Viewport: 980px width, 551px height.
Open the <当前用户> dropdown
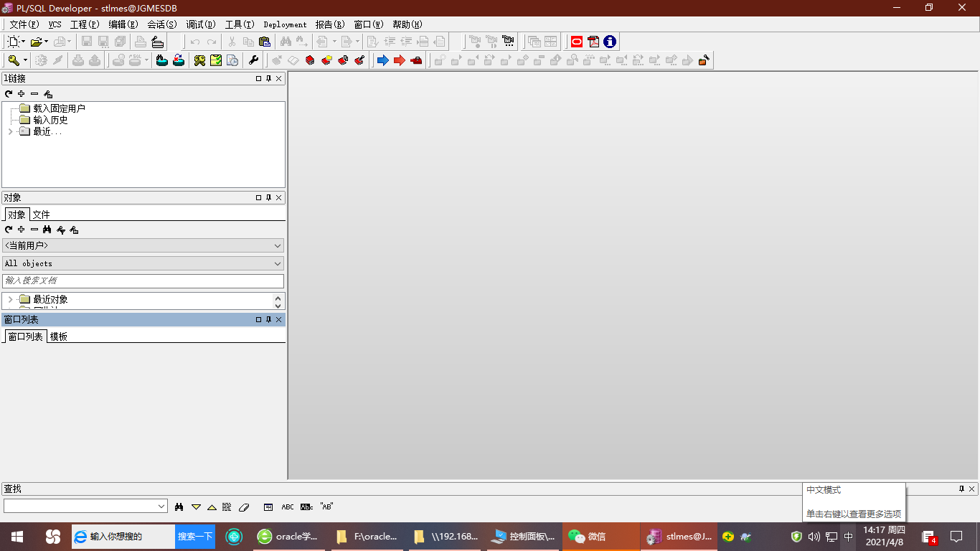click(x=278, y=245)
